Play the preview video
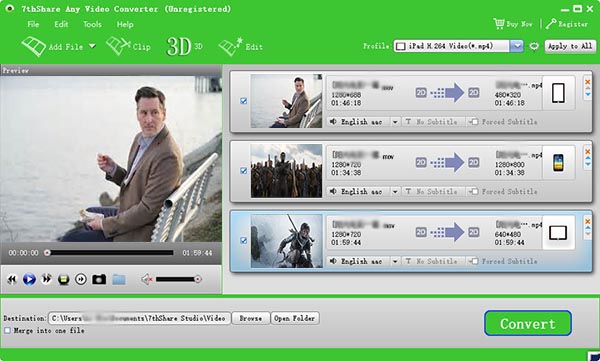Image resolution: width=600 pixels, height=361 pixels. point(29,279)
